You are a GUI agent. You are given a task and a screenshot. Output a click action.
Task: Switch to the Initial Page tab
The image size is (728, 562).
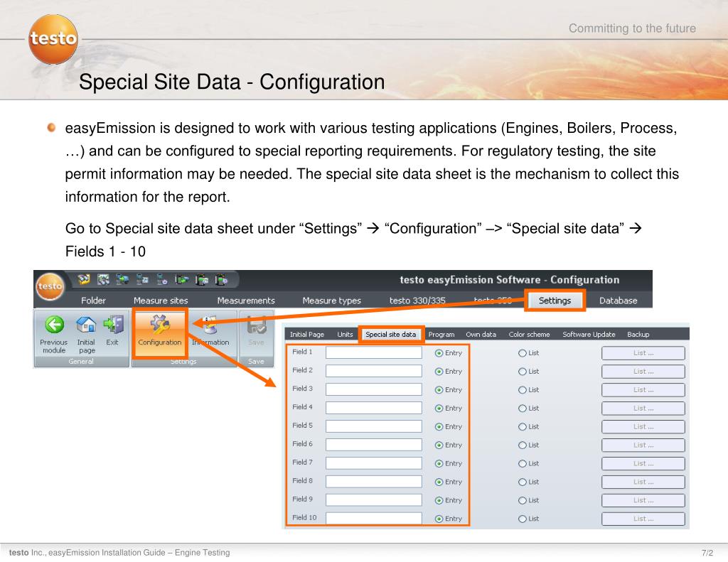[x=307, y=334]
